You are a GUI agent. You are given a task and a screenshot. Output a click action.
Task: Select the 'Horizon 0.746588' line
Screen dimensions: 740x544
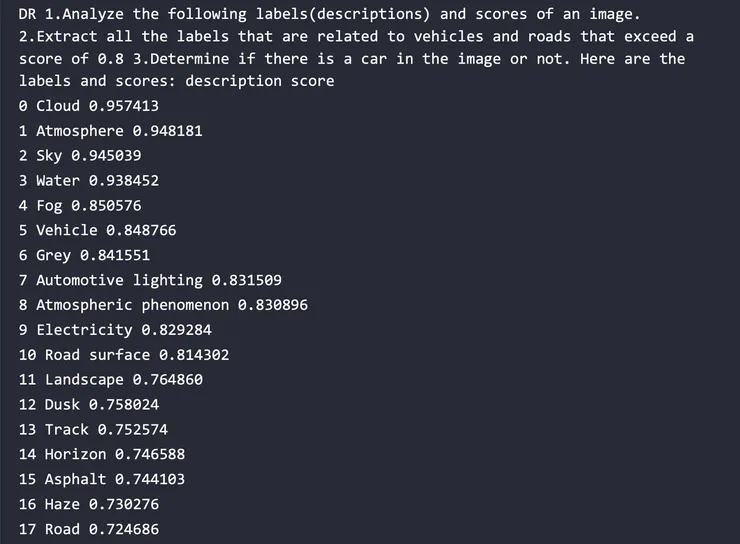point(102,455)
